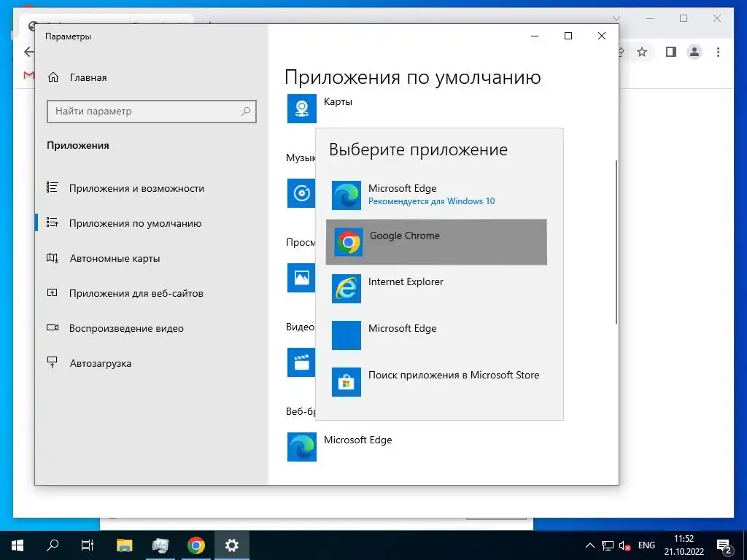This screenshot has width=747, height=560.
Task: Open the taskbar clock showing 11:52
Action: coord(684,545)
